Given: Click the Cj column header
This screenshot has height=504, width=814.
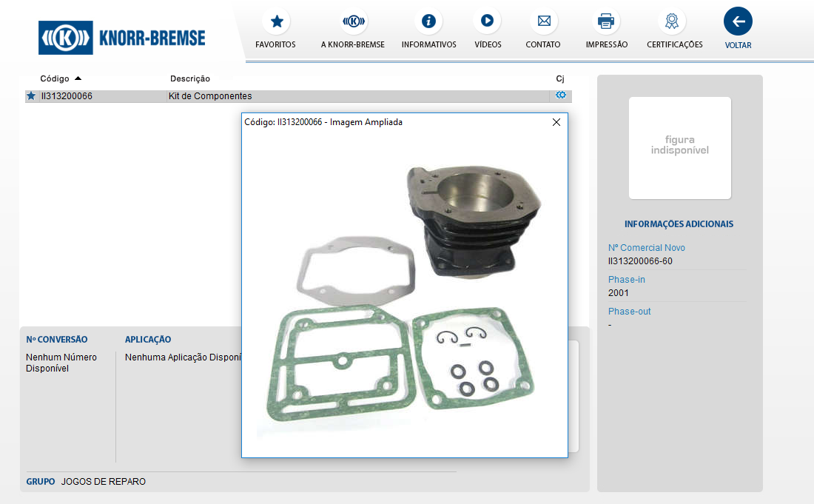Looking at the screenshot, I should coord(560,78).
